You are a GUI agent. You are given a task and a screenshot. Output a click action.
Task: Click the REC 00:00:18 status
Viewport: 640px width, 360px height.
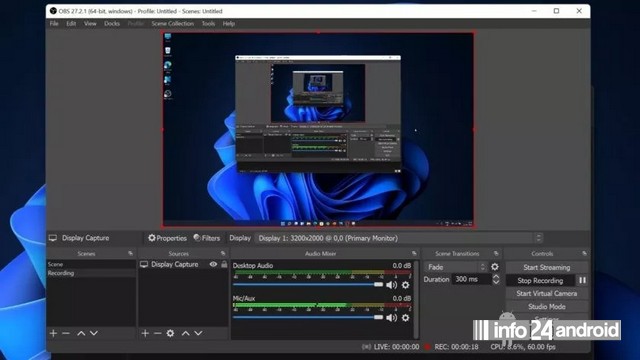[456, 347]
